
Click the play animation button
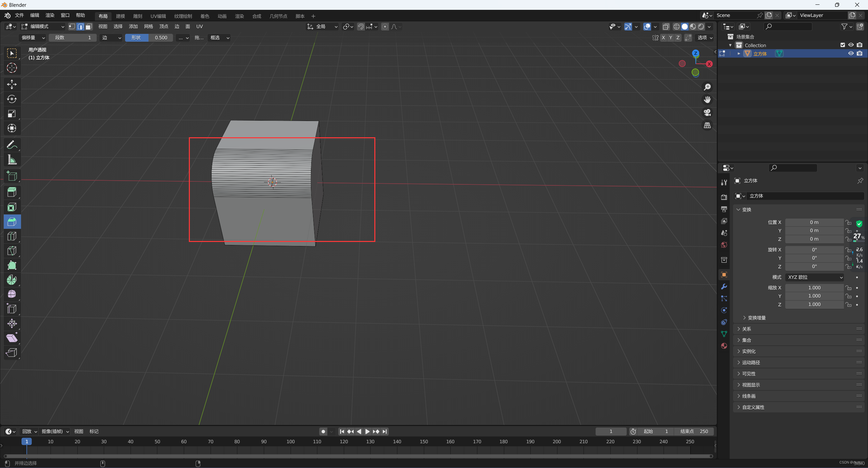(368, 431)
